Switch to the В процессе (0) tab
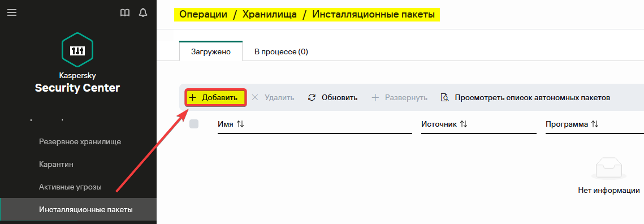 tap(282, 52)
